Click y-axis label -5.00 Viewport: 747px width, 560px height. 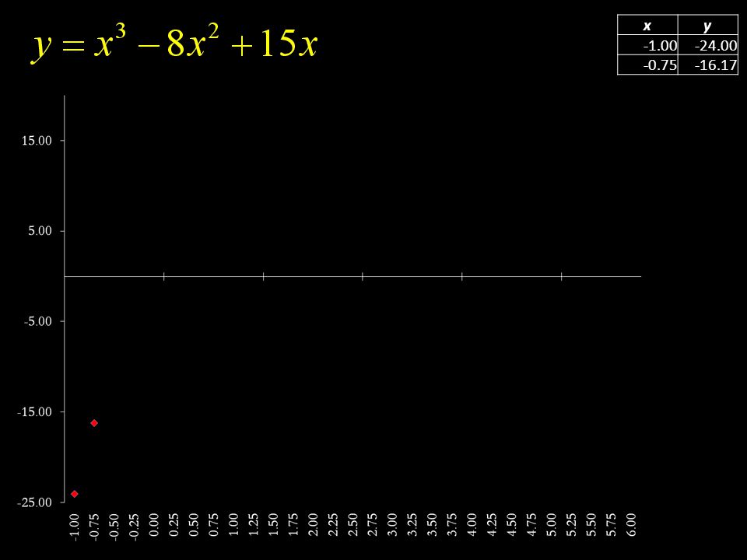coord(37,321)
